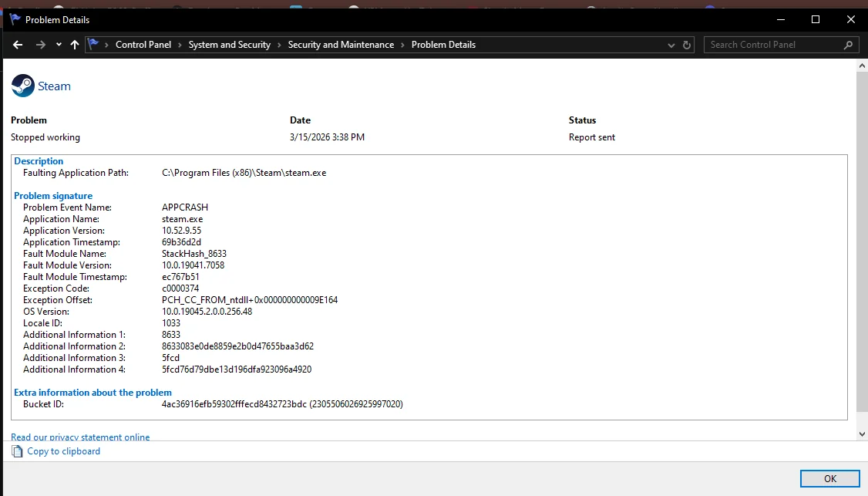Navigate to Security and Maintenance via the breadcrumb
868x496 pixels.
(x=341, y=45)
